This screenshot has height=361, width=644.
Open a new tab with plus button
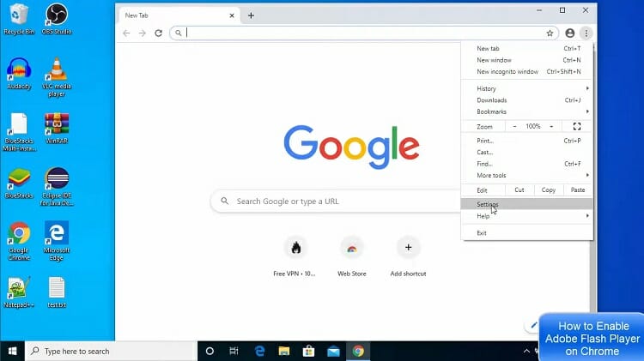point(251,15)
